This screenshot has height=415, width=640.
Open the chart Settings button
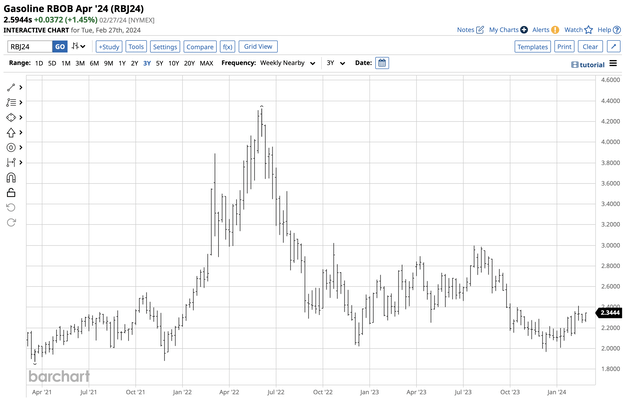(x=165, y=47)
